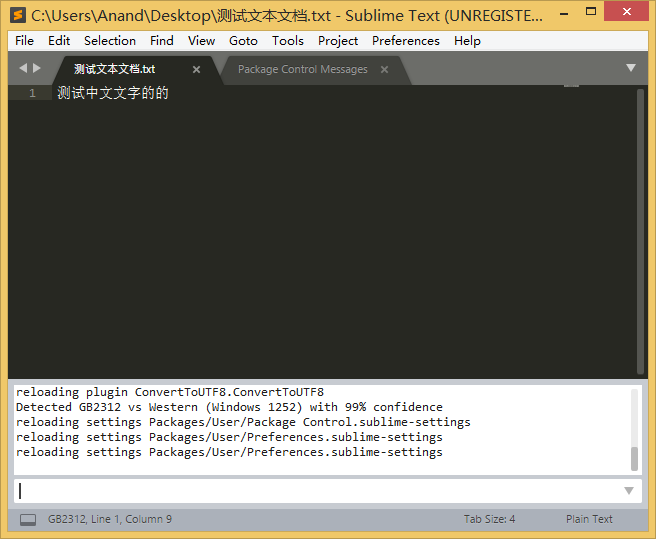Open the Help menu

(x=467, y=41)
